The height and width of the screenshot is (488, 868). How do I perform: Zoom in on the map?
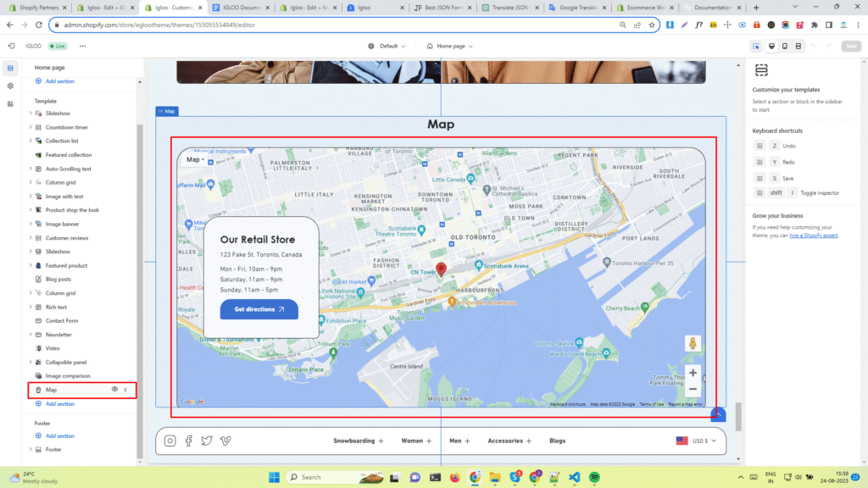693,373
